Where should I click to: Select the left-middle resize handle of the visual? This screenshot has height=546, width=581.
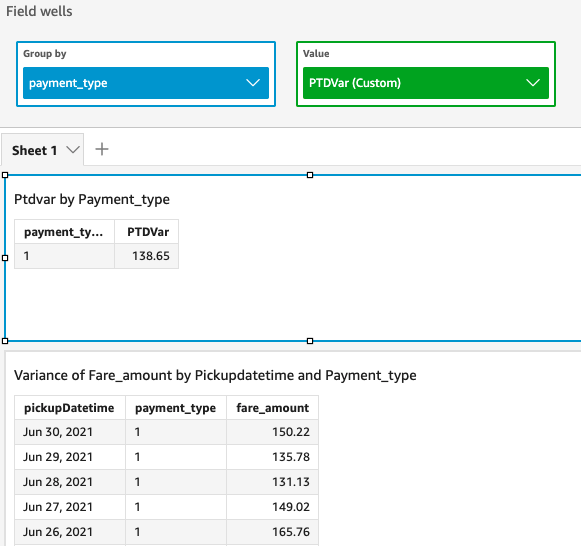5,258
